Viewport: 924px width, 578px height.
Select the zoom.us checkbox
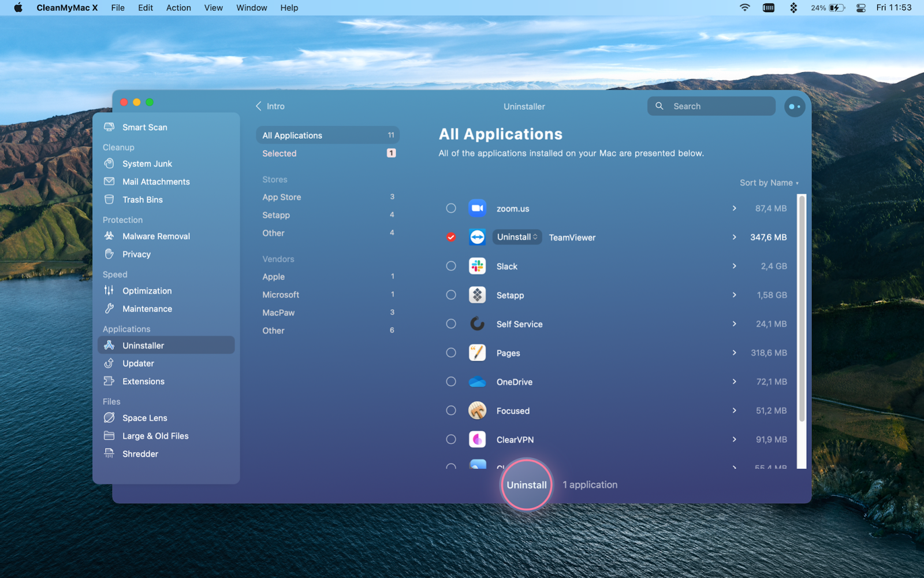click(x=451, y=208)
